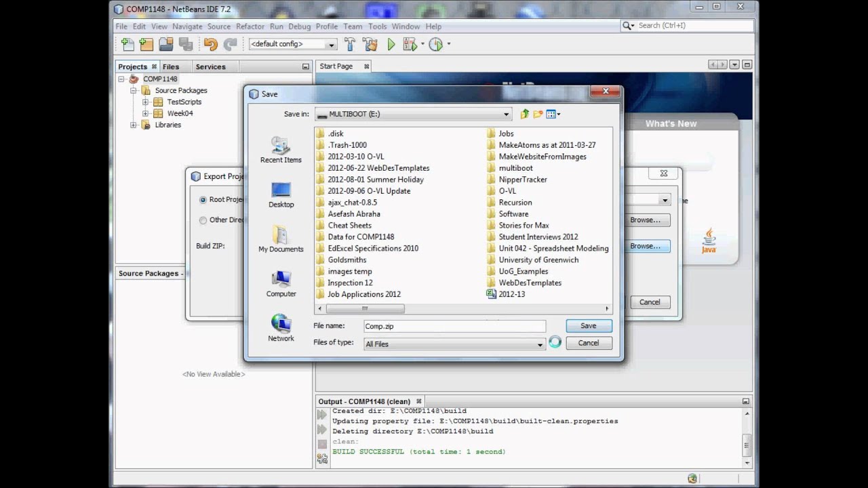Open Network shortcut in Save dialog
This screenshot has width=868, height=488.
[x=281, y=328]
